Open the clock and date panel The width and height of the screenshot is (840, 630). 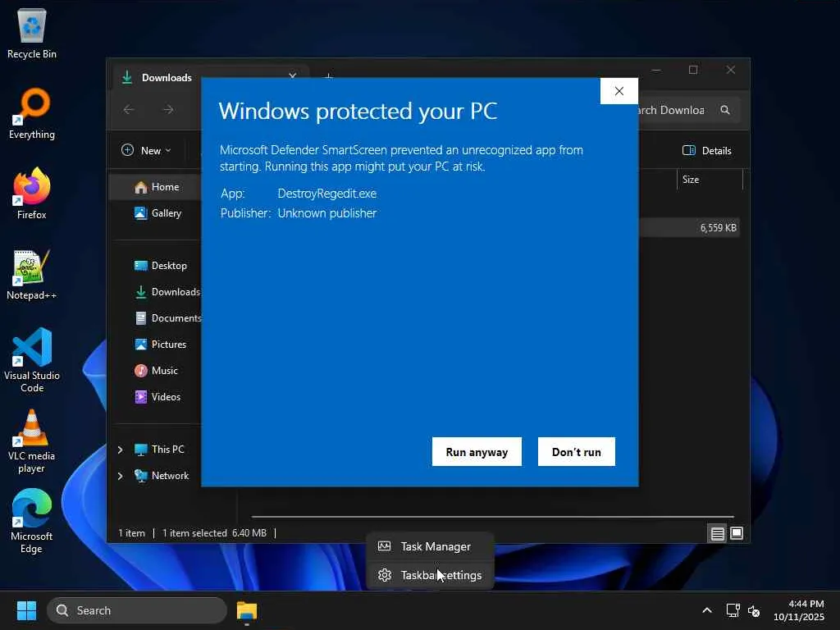[799, 610]
